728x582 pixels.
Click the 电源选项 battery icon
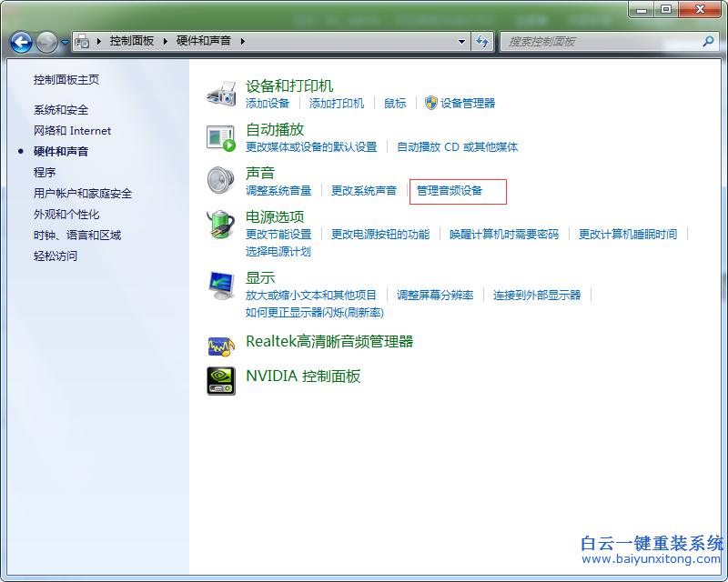click(x=219, y=224)
